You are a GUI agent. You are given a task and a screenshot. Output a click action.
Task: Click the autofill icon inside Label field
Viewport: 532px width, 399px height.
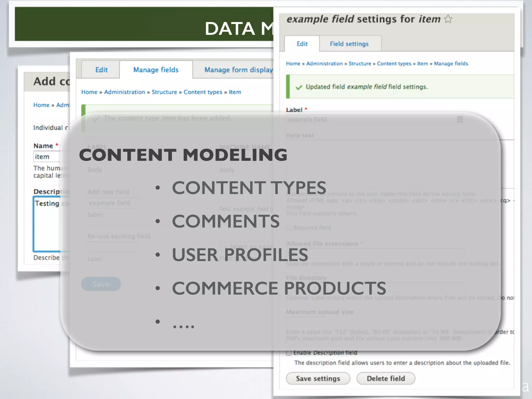point(460,119)
